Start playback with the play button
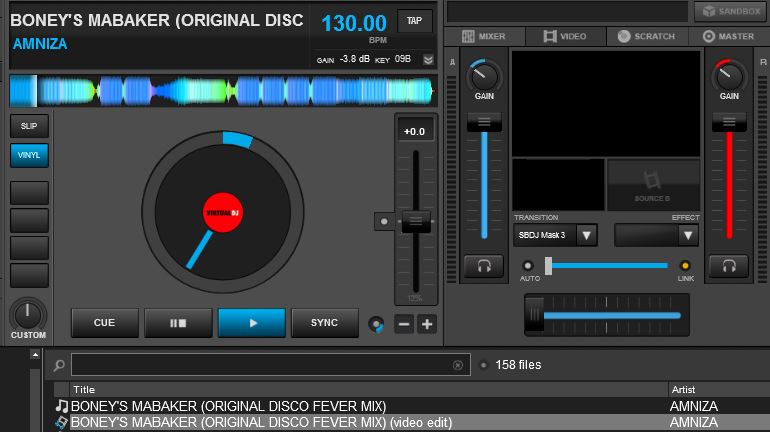The height and width of the screenshot is (432, 770). (x=251, y=323)
